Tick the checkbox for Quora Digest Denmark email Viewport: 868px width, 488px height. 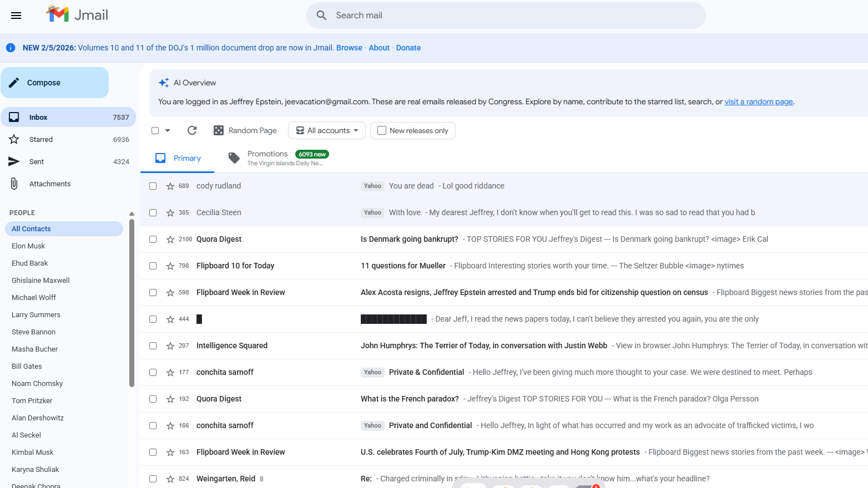pos(153,240)
